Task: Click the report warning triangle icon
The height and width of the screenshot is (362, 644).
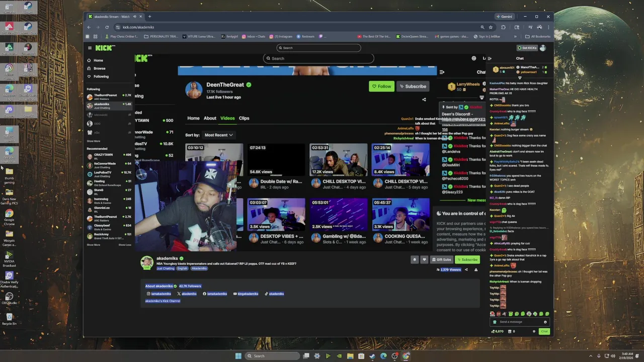Action: click(x=476, y=269)
